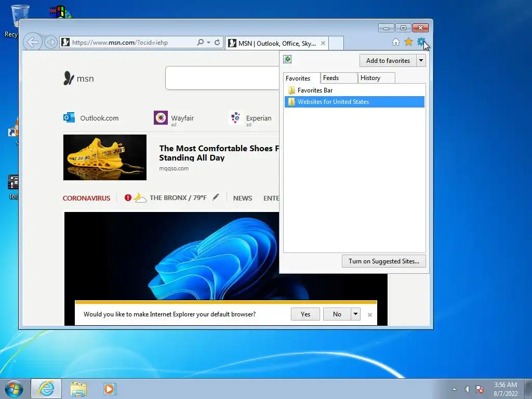Open Websites for United States folder
Image resolution: width=532 pixels, height=399 pixels.
point(354,102)
